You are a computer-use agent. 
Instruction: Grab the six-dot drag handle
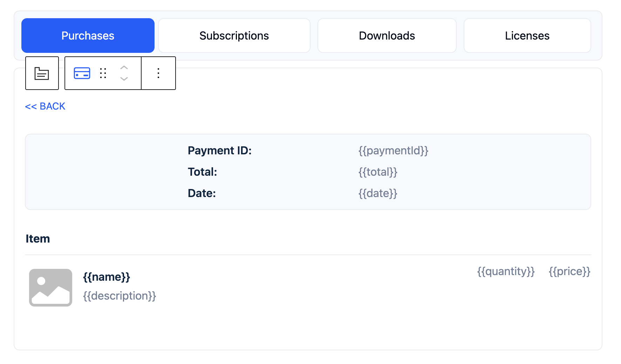click(x=103, y=73)
